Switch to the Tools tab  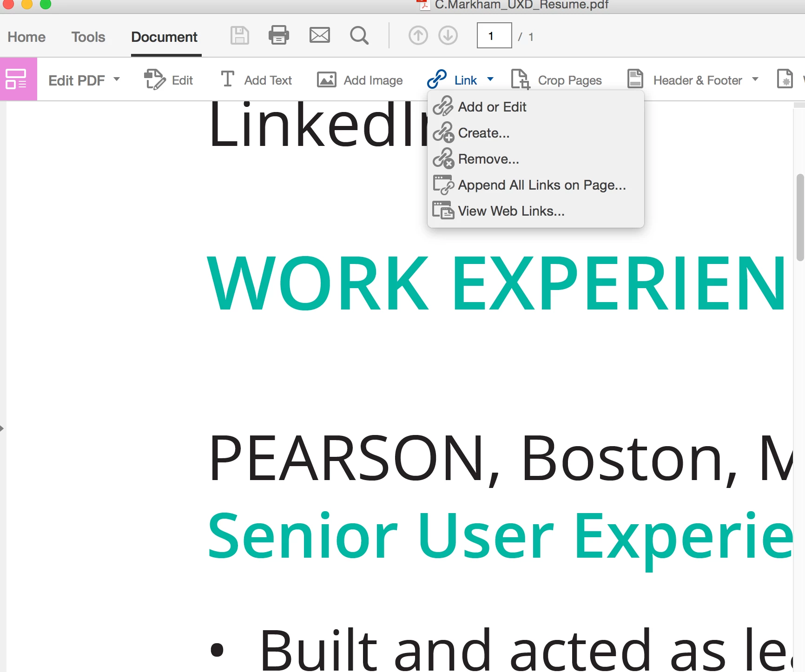tap(88, 37)
